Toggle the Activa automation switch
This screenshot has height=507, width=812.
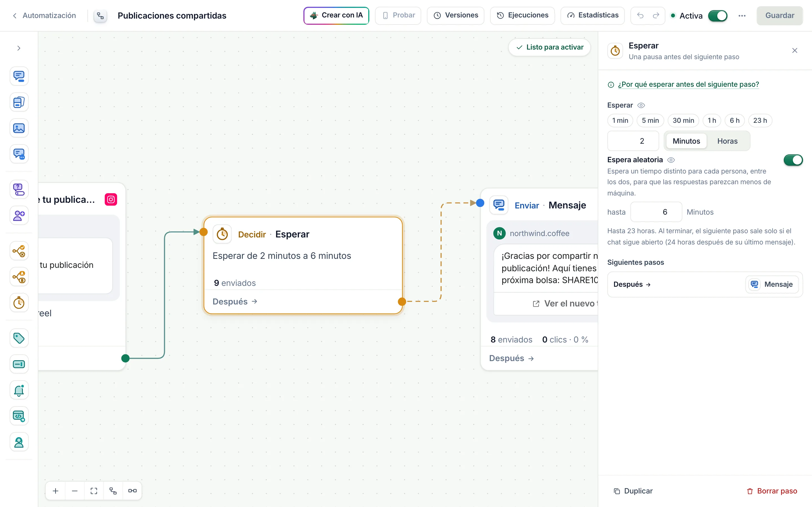pyautogui.click(x=718, y=16)
